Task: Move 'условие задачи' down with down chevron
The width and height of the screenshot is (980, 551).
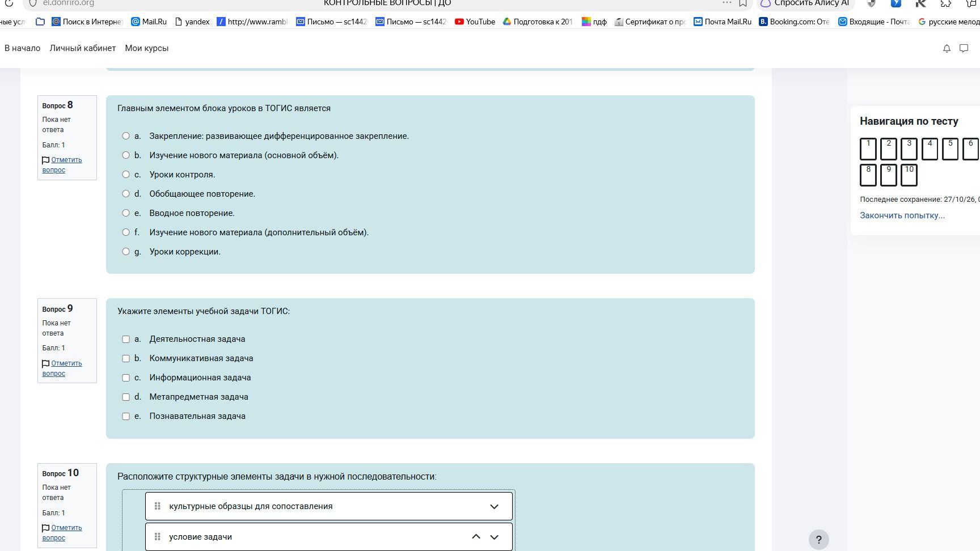Action: click(494, 537)
